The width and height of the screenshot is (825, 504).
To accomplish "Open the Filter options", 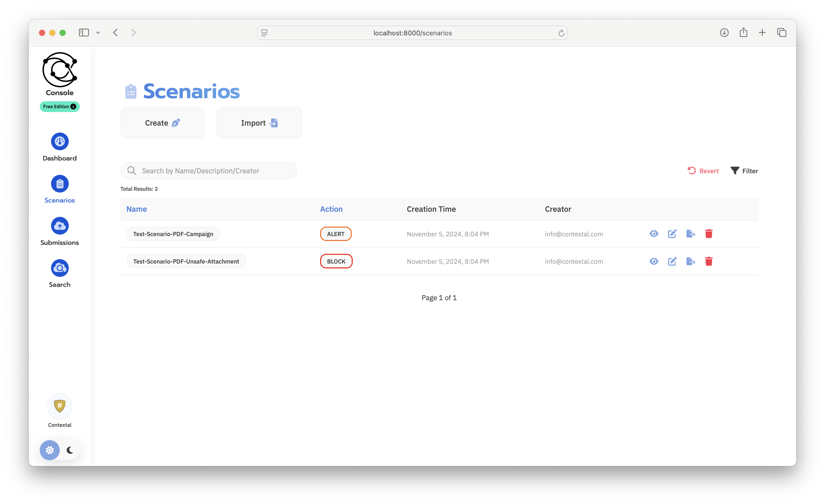I will click(744, 171).
